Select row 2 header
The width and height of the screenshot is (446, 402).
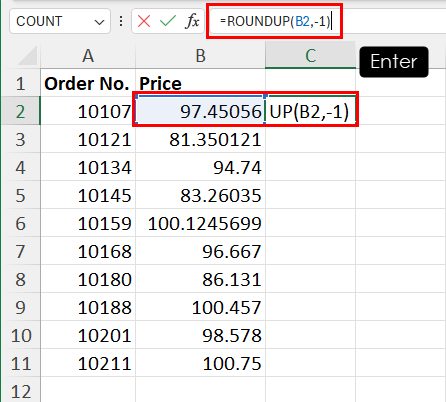tap(20, 111)
